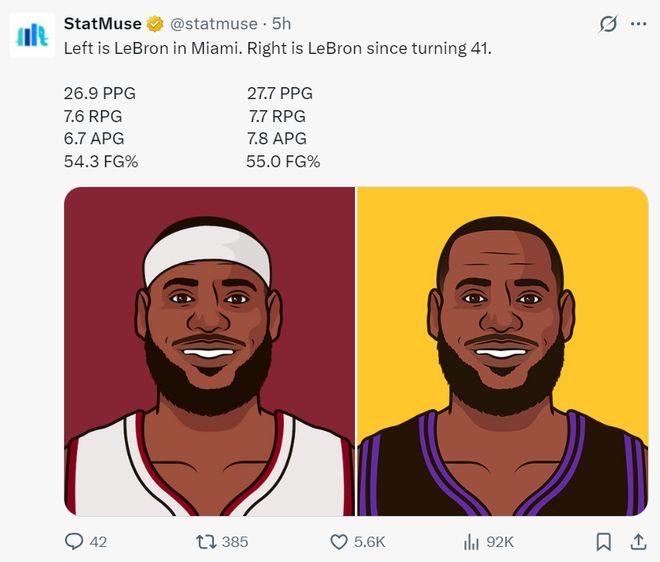Bookmark this StatMuse post
This screenshot has width=660, height=562.
604,541
